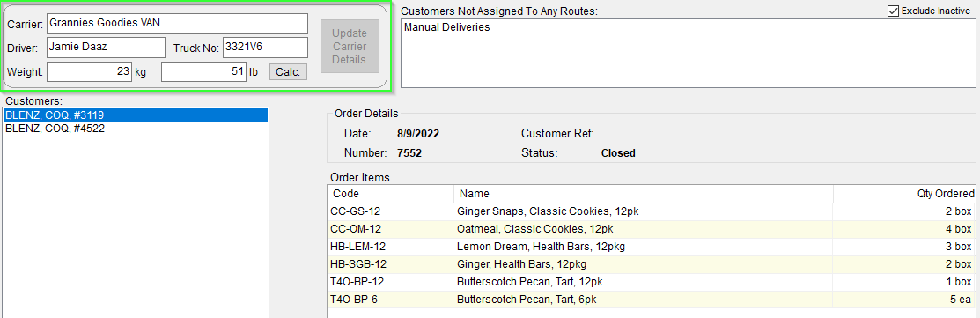Select the T4O-BP-6 Butterscotch Pecan 6pk row

(x=652, y=299)
